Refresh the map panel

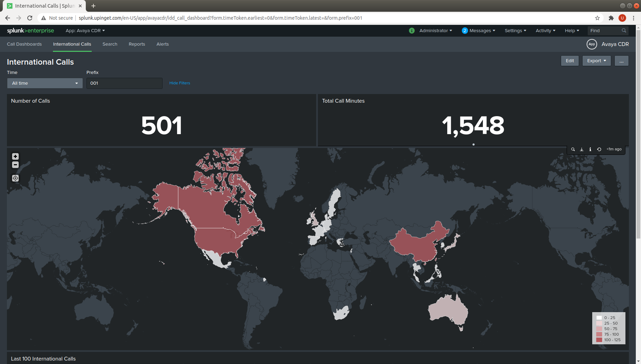point(599,149)
